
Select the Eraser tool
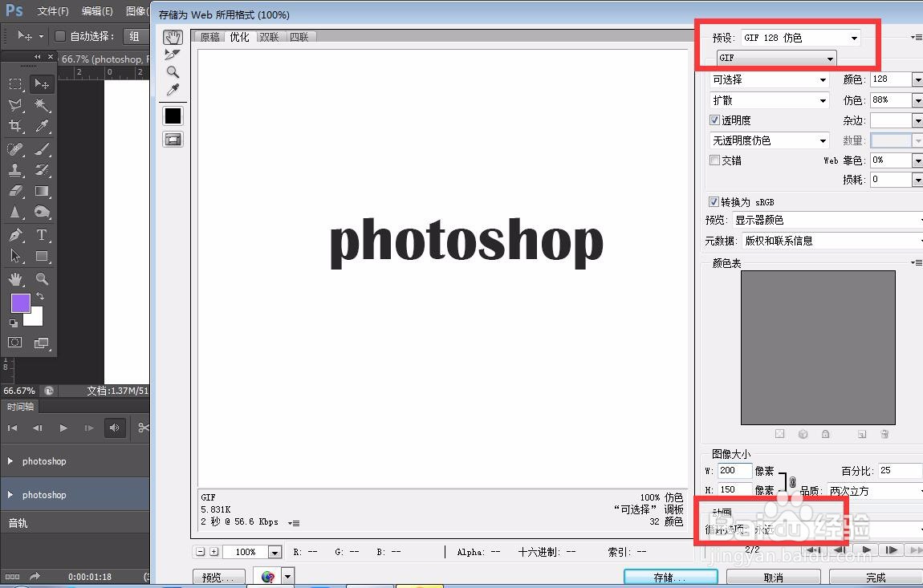point(15,191)
